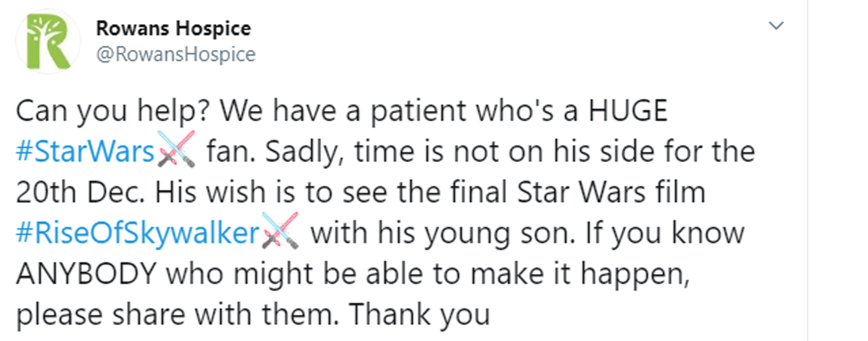Viewport: 868px width, 341px height.
Task: Click the word "patient" in the tweet
Action: (418, 111)
